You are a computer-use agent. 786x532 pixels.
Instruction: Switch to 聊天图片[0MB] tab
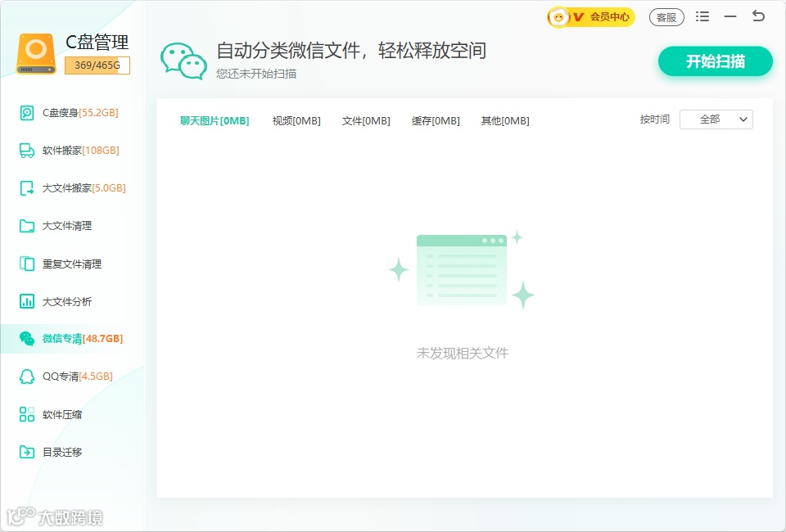(x=215, y=121)
